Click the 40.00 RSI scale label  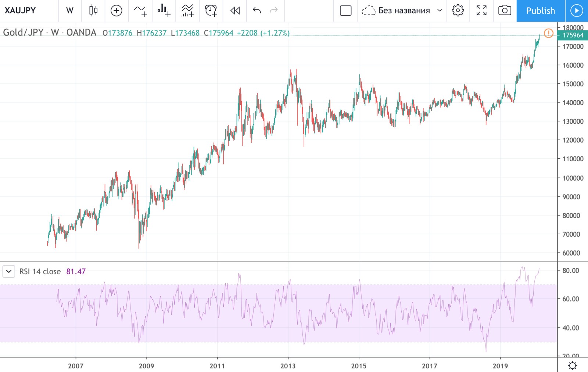571,328
